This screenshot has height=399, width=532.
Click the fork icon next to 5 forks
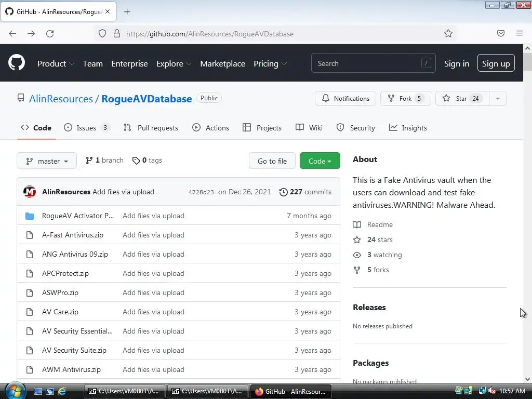pyautogui.click(x=357, y=270)
